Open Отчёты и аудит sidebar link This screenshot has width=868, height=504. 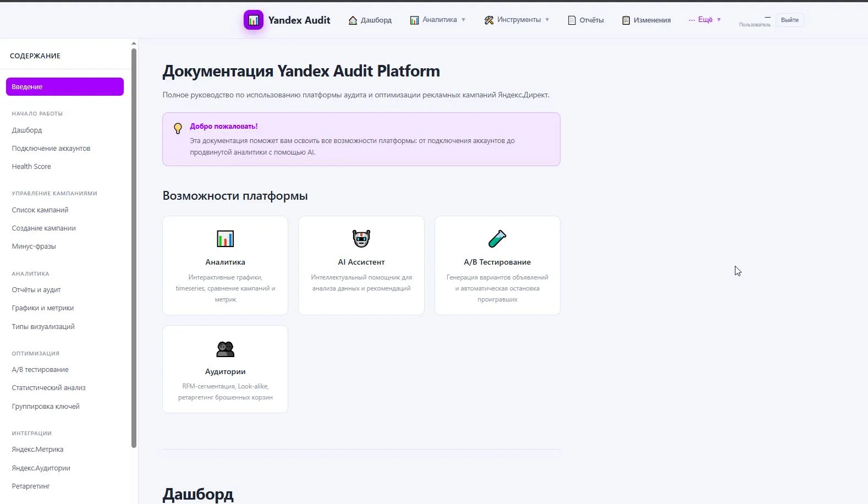(36, 290)
